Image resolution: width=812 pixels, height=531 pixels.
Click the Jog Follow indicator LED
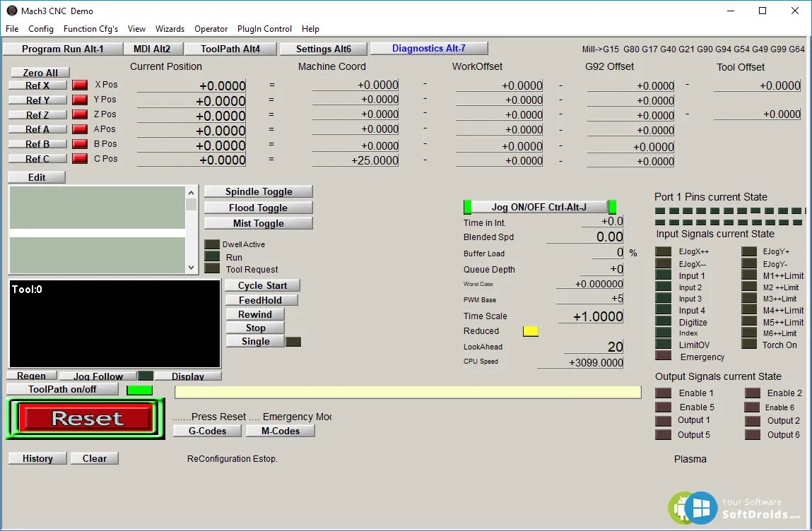(x=146, y=376)
